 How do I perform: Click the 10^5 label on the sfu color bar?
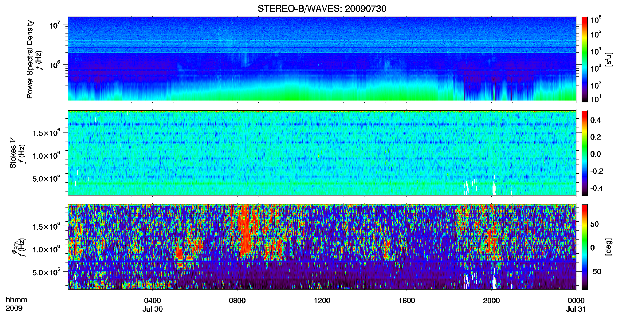pos(596,34)
